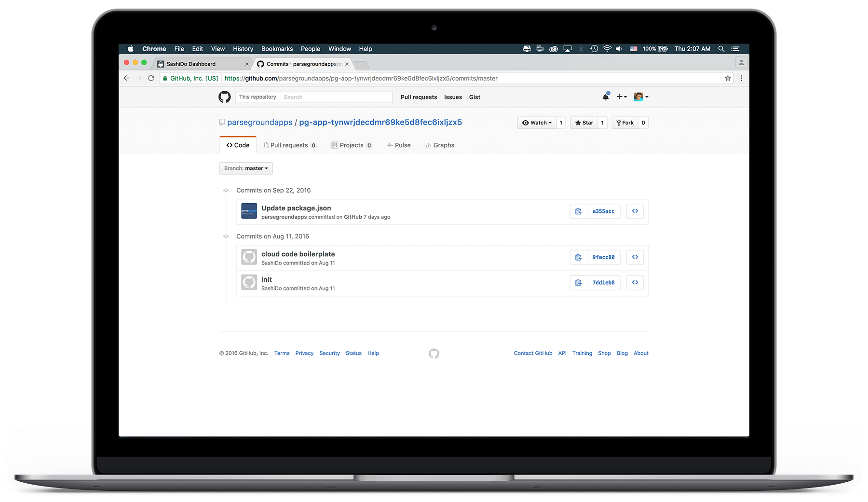
Task: Star the repository
Action: (584, 123)
